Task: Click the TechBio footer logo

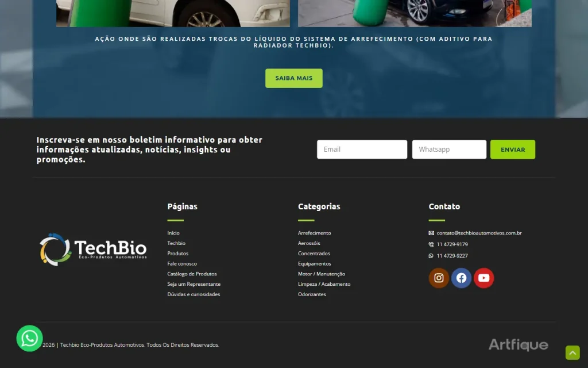Action: (94, 250)
